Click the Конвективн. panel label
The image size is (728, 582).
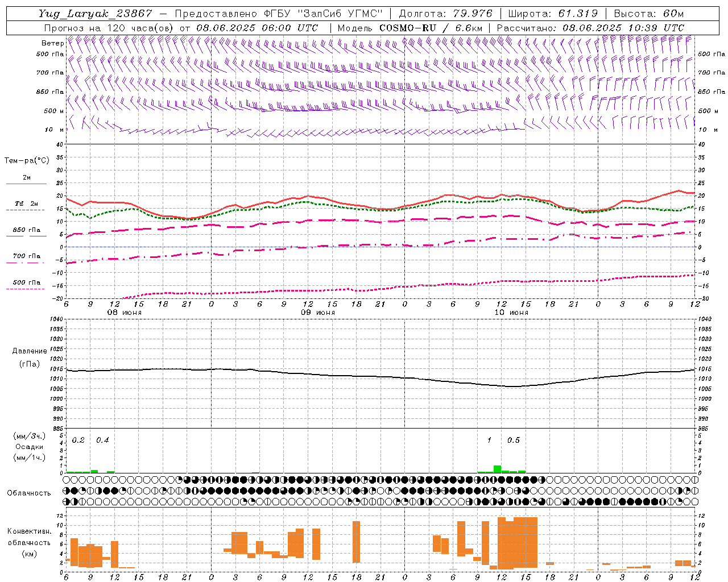tap(30, 531)
